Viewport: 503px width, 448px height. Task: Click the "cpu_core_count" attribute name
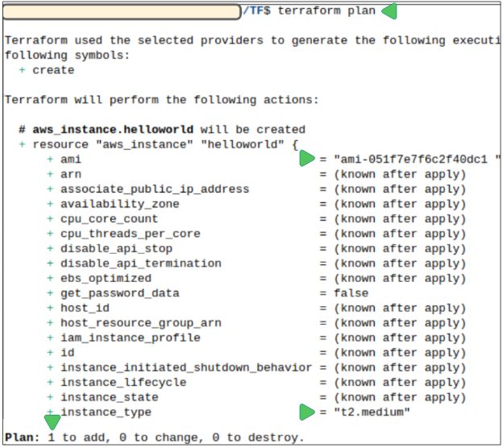pyautogui.click(x=109, y=219)
